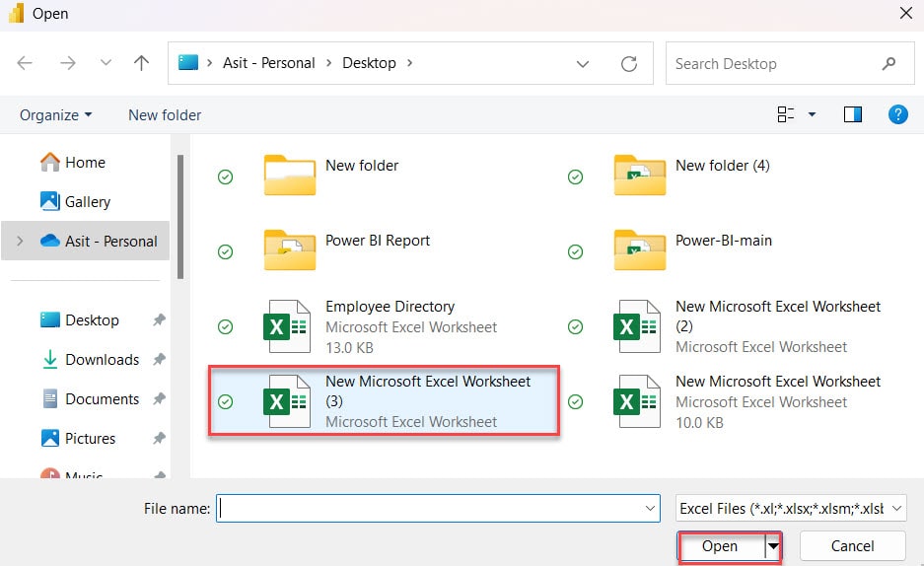Click the 'Power-BI-main' folder name
924x566 pixels.
point(724,241)
